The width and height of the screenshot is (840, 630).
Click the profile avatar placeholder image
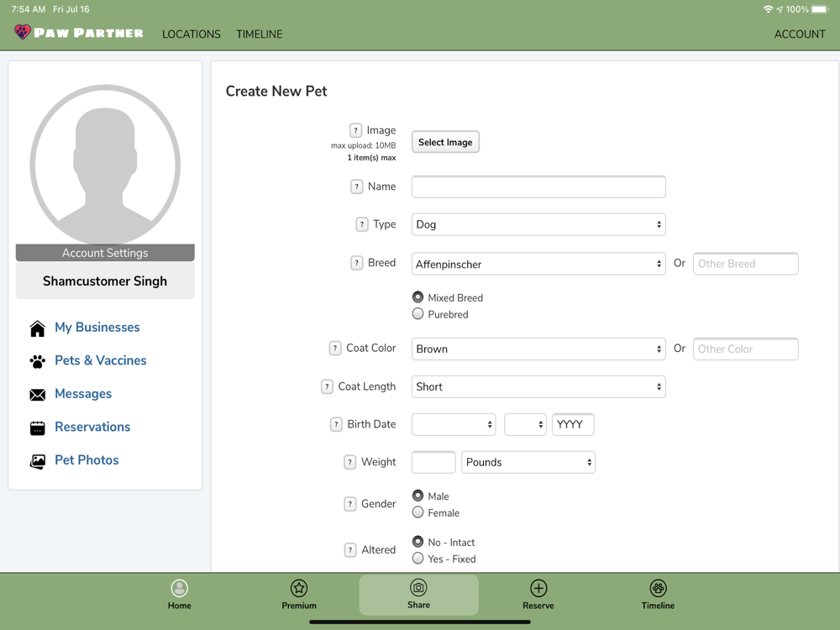tap(105, 164)
